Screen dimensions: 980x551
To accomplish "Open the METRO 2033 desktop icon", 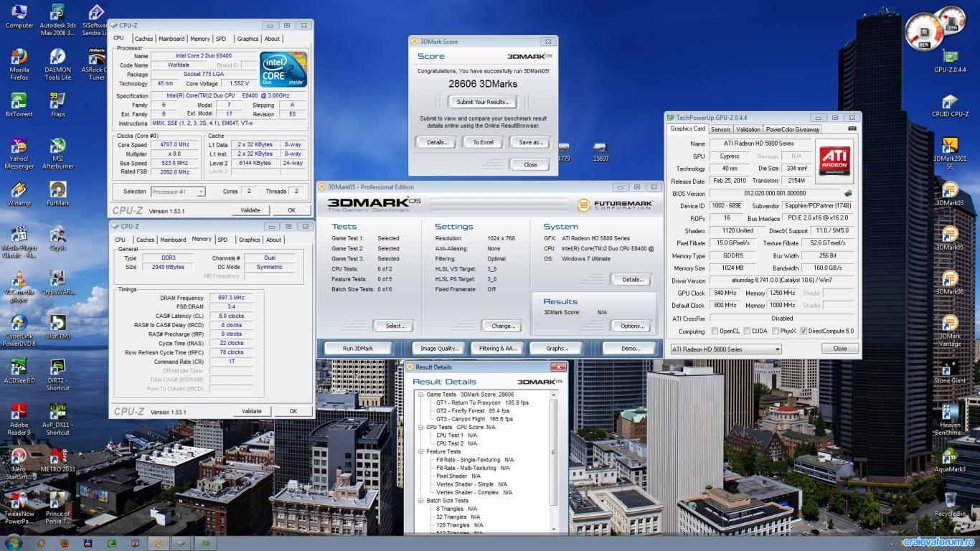I will pos(57,461).
